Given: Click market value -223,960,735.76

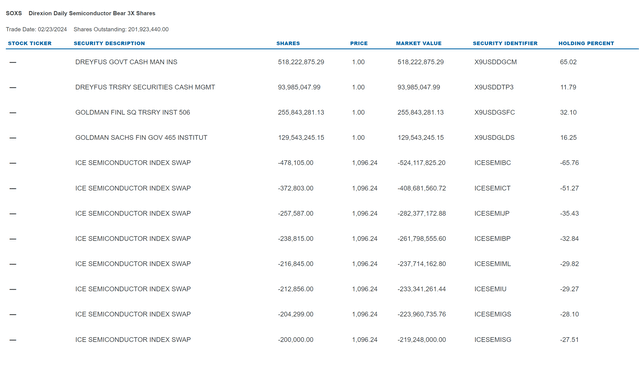Looking at the screenshot, I should (422, 315).
